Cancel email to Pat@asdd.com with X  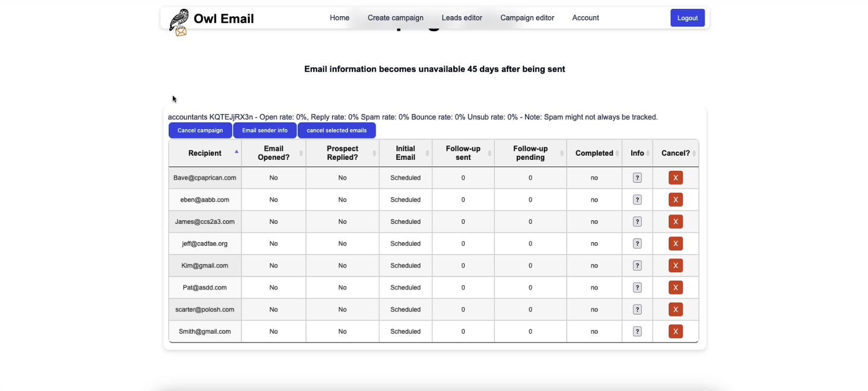675,287
